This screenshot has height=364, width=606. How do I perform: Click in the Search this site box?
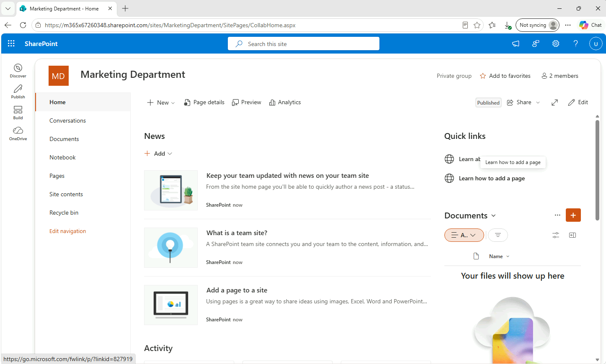point(304,44)
